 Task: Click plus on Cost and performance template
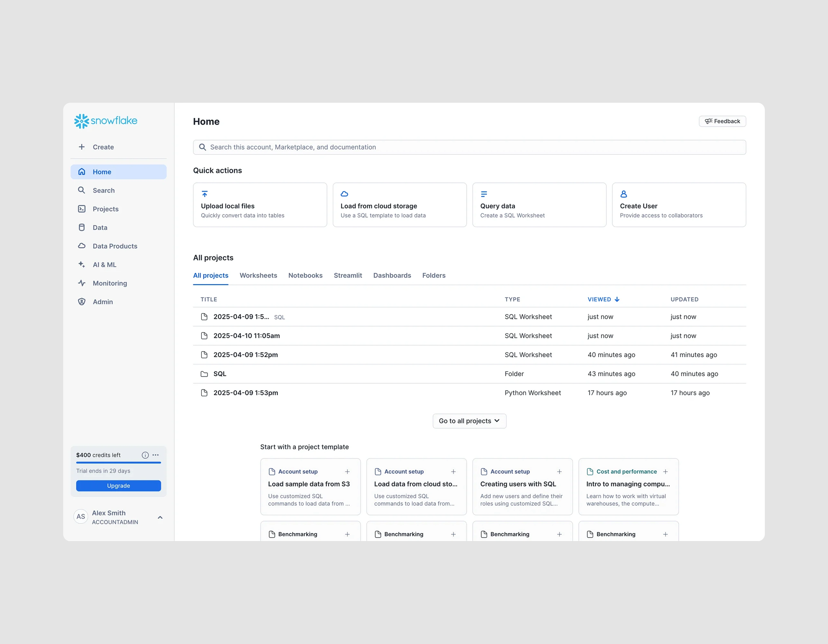click(665, 471)
